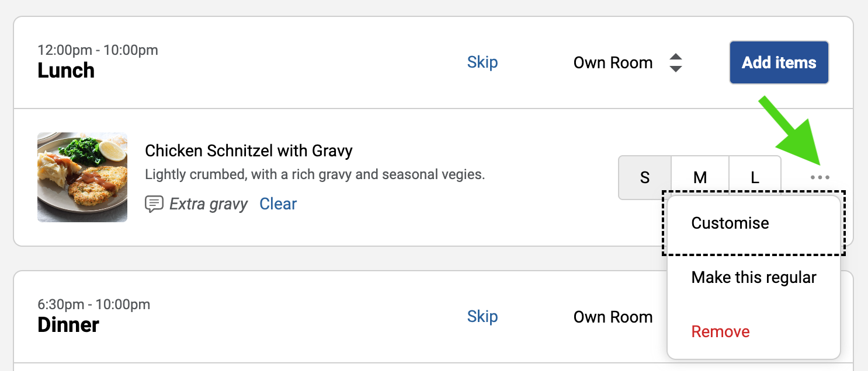Select large portion size L
Screen dimensions: 868x371
click(x=755, y=177)
